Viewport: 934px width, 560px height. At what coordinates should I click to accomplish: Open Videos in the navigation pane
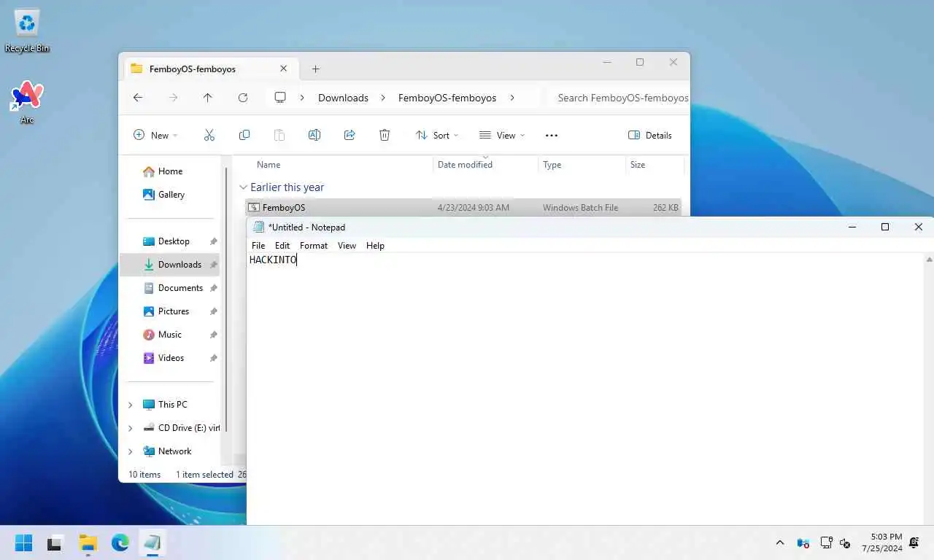tap(171, 358)
